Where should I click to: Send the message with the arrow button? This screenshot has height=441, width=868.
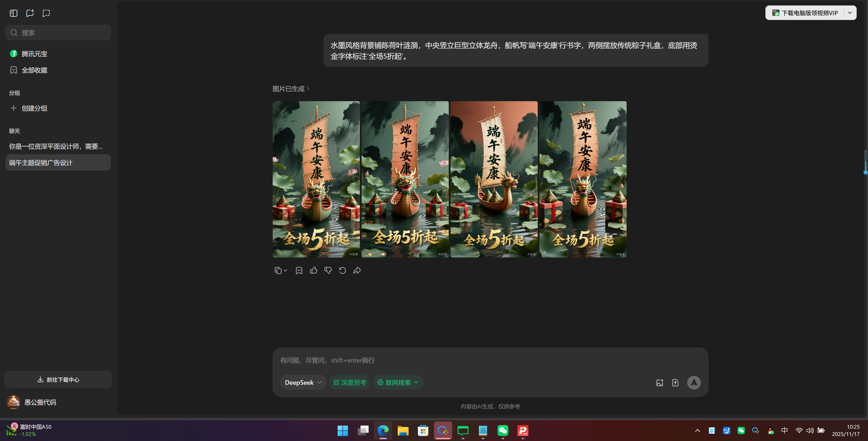pos(694,382)
